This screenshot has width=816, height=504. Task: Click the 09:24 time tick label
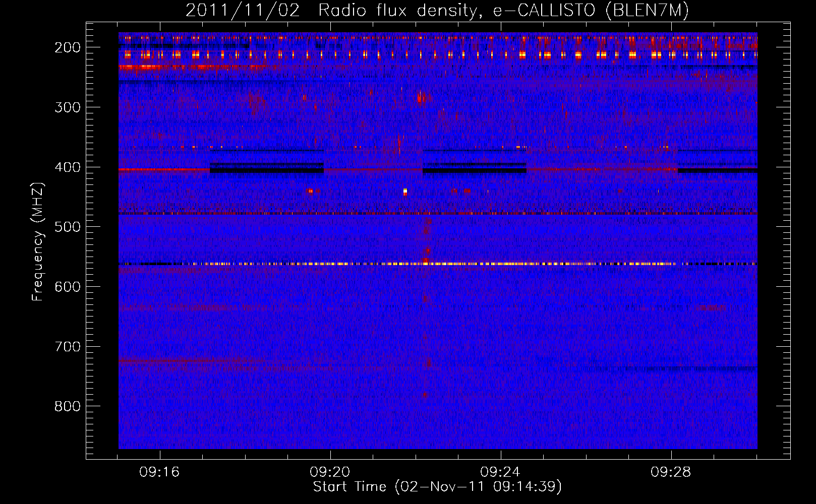[501, 472]
